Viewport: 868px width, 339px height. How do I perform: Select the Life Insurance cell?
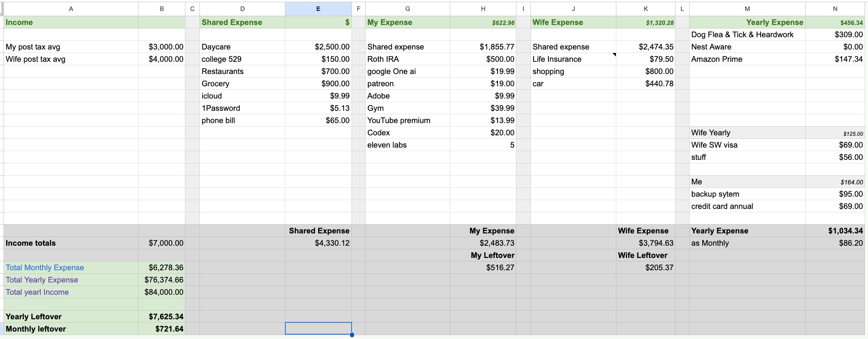click(x=573, y=59)
